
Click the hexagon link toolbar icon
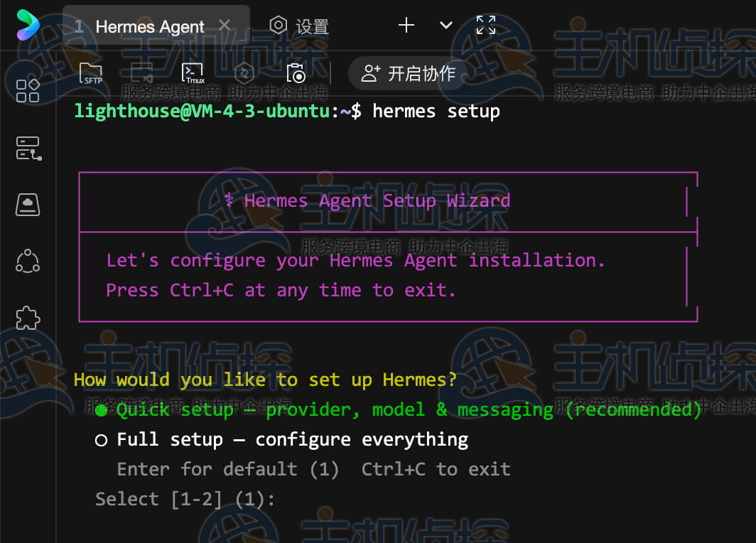245,72
